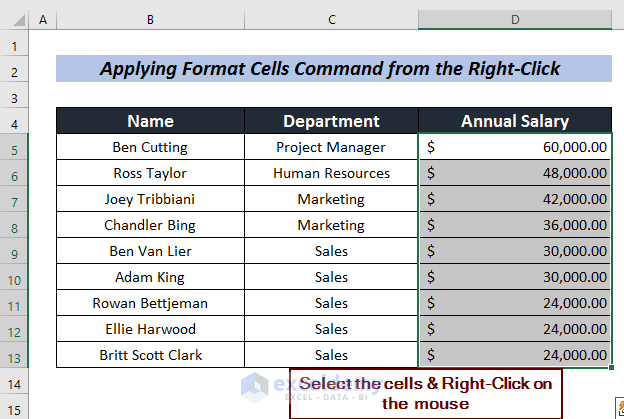Select the Ben Cutting name cell
The image size is (624, 419).
(150, 147)
